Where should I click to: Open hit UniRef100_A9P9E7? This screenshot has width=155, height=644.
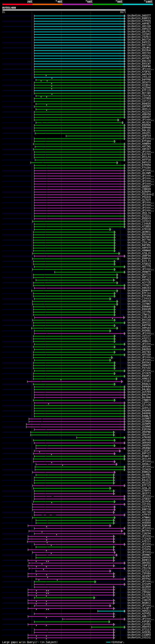coord(139,24)
